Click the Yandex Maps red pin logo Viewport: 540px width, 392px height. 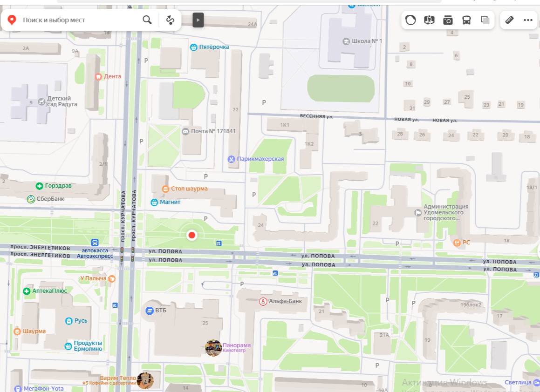click(x=12, y=20)
